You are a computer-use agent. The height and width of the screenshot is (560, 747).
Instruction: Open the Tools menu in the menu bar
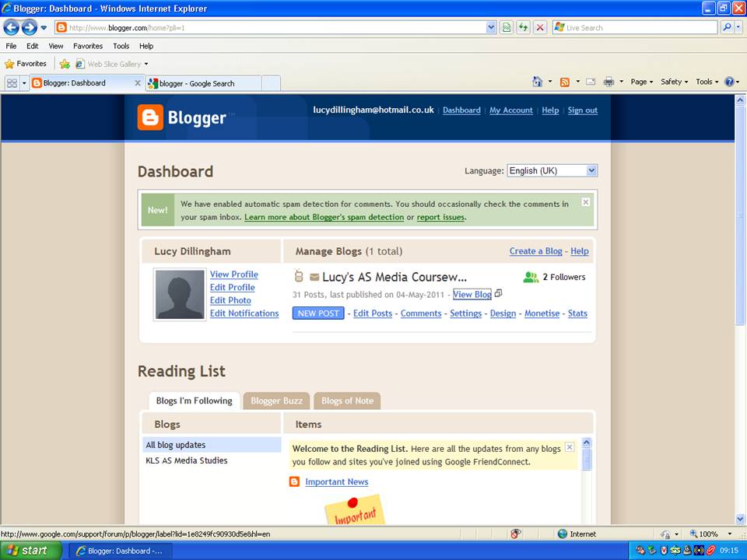[x=121, y=46]
